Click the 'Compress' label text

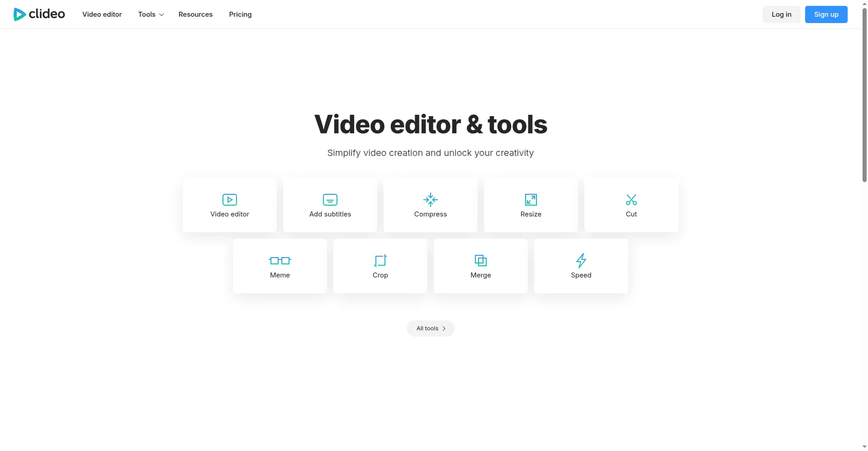431,214
